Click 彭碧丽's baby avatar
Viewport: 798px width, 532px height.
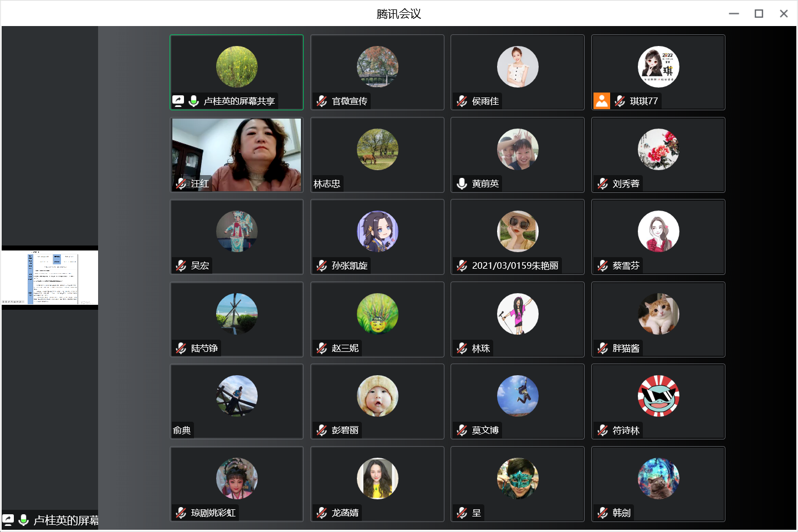(x=377, y=396)
